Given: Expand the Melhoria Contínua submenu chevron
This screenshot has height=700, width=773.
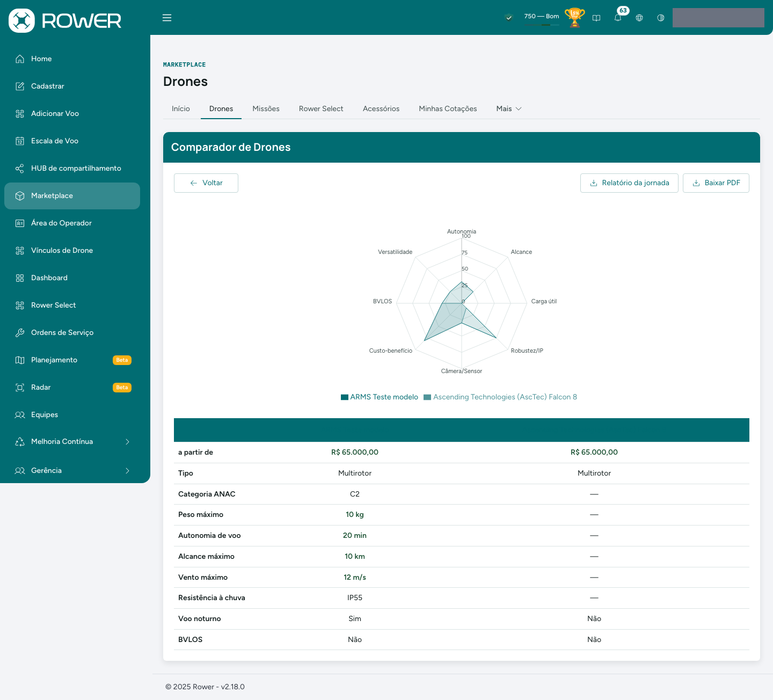Looking at the screenshot, I should coord(127,442).
